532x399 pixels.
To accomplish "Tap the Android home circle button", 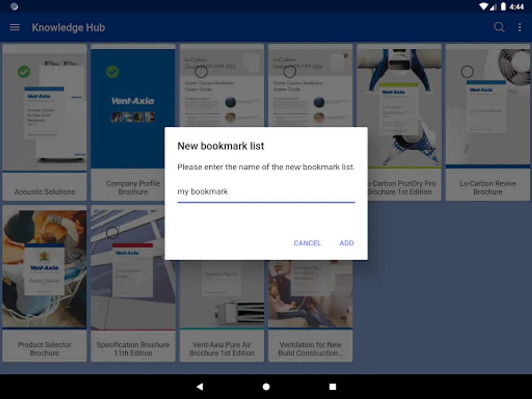I will tap(266, 387).
